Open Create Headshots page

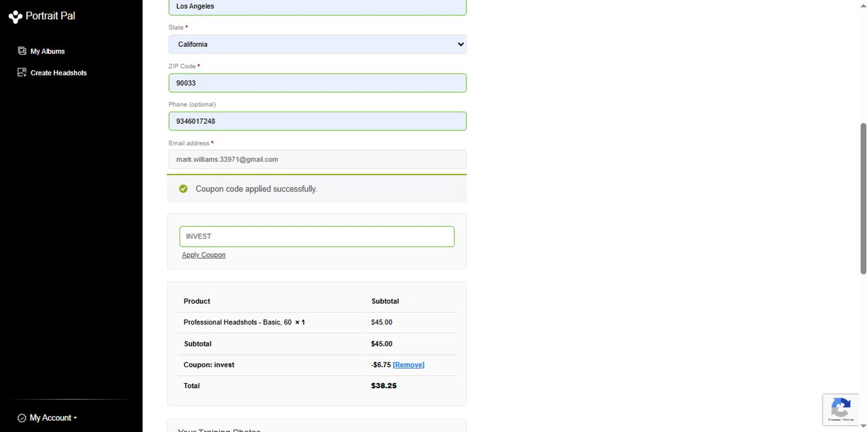(58, 73)
